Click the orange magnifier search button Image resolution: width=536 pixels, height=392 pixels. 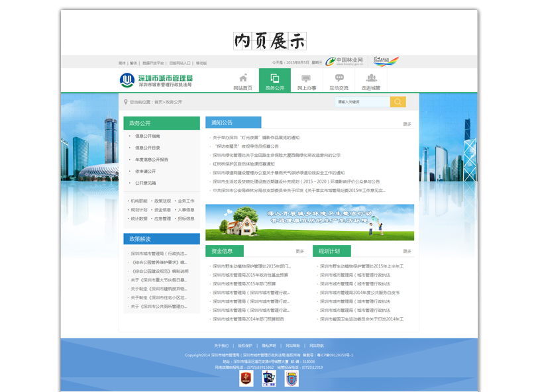click(x=398, y=102)
